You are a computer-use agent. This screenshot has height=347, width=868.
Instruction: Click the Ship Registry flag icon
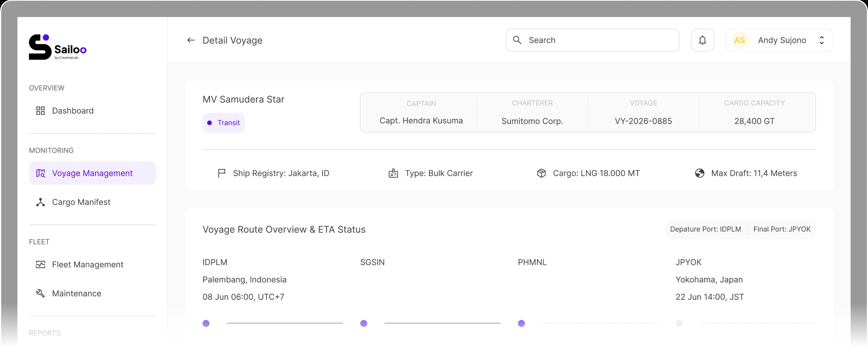(x=222, y=173)
